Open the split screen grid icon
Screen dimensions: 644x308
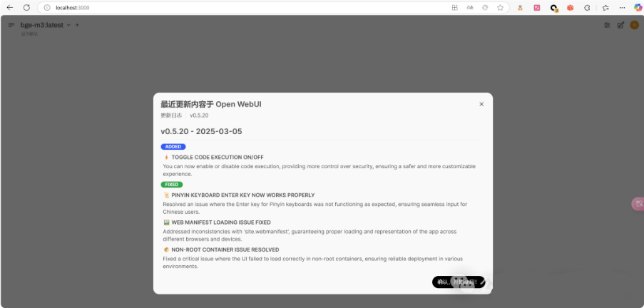455,7
